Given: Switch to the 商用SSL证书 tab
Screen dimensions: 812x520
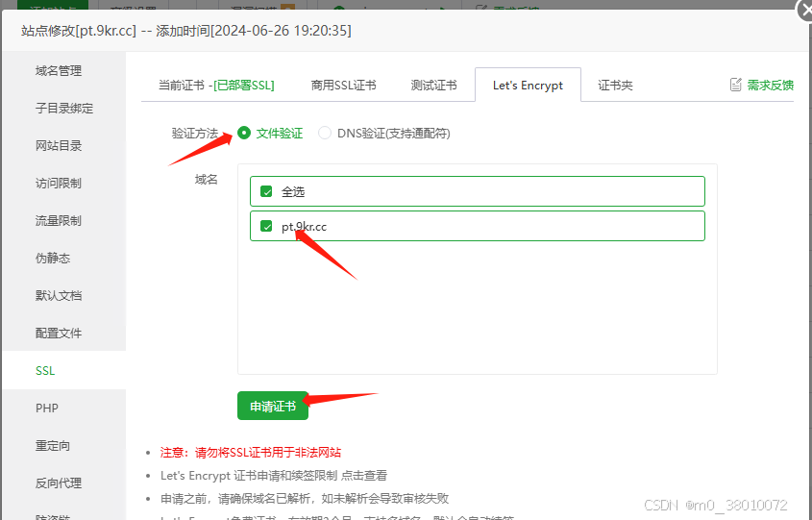Looking at the screenshot, I should click(x=343, y=85).
